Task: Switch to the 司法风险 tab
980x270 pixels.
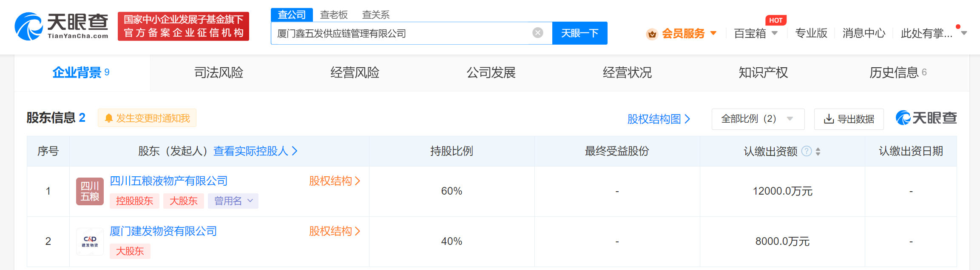Action: pos(219,73)
